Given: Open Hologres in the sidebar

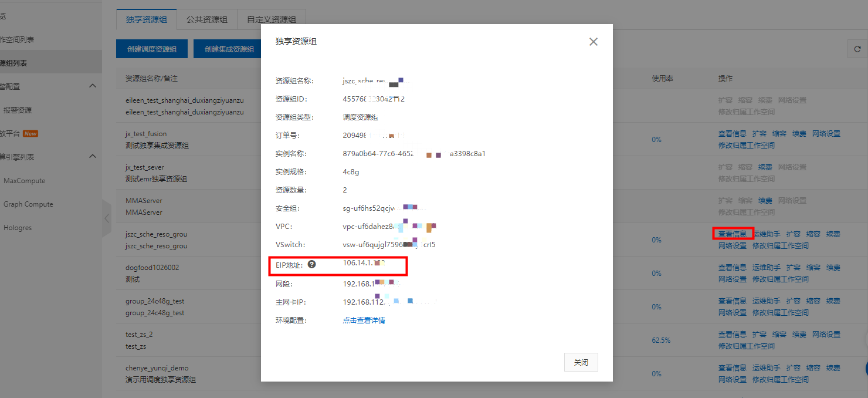Looking at the screenshot, I should tap(18, 228).
